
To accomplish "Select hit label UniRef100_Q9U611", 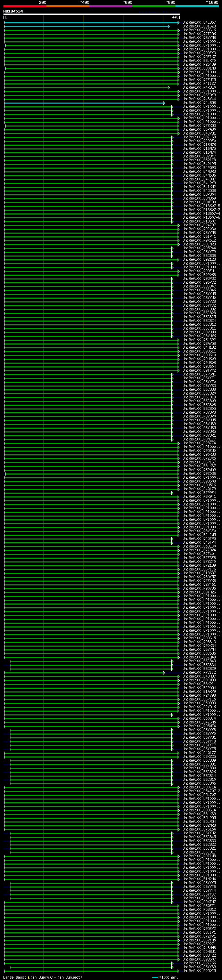I will (199, 351).
